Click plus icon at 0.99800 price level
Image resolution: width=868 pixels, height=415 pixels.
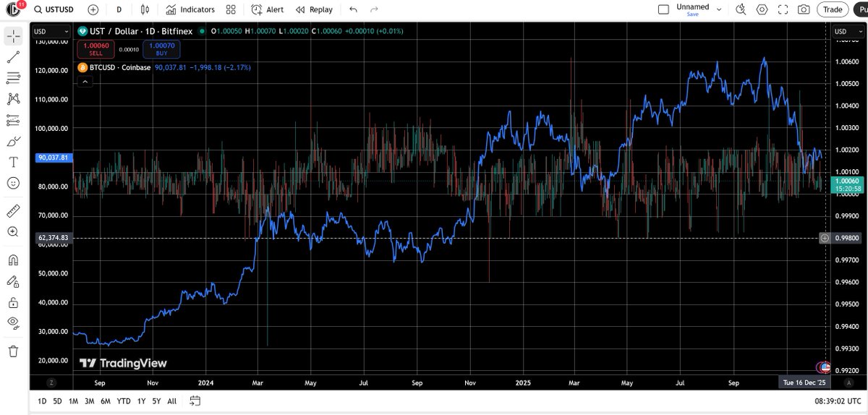825,238
